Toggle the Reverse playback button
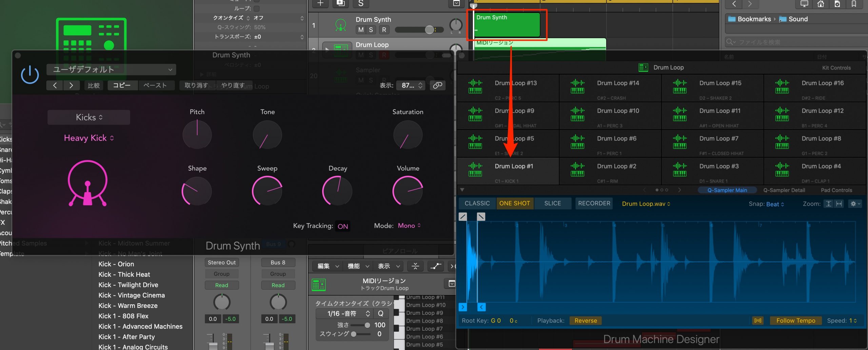The height and width of the screenshot is (350, 868). pyautogui.click(x=586, y=321)
